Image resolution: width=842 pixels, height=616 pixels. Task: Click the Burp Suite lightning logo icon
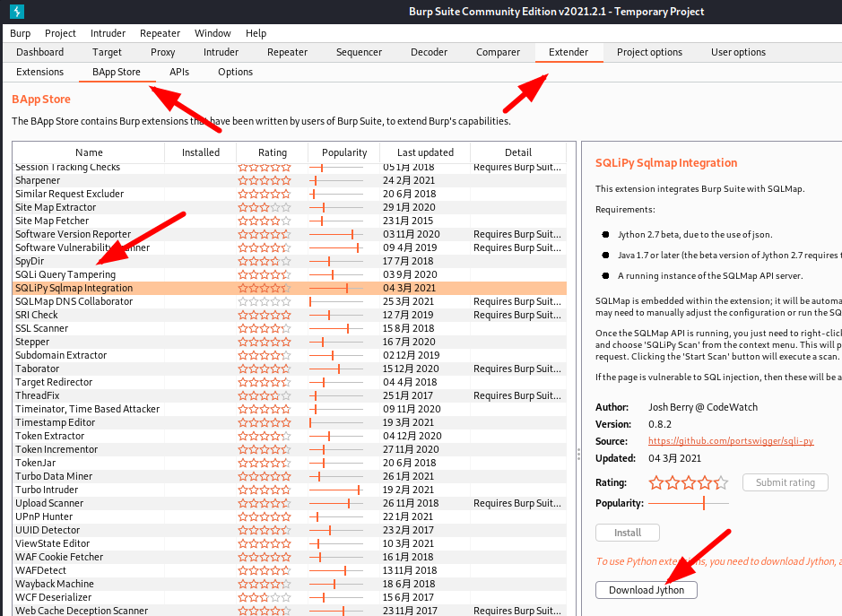point(17,11)
